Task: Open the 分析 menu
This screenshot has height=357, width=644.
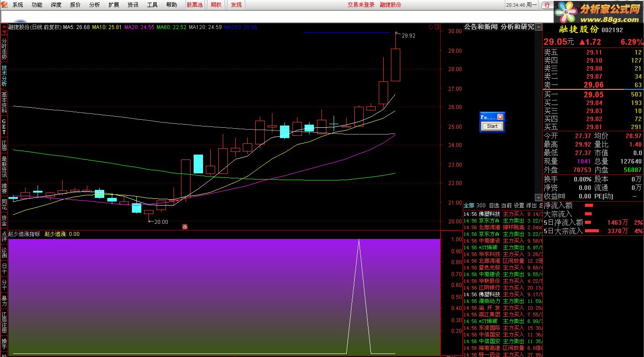Action: click(x=95, y=5)
